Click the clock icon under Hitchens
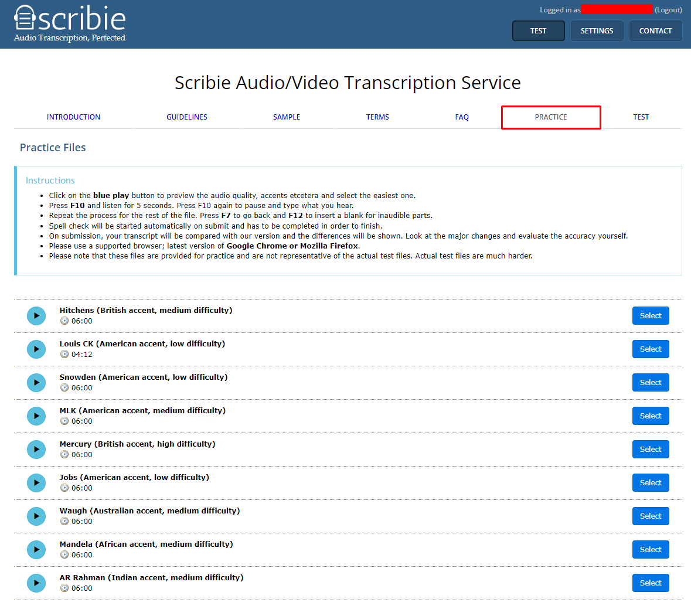 point(64,321)
